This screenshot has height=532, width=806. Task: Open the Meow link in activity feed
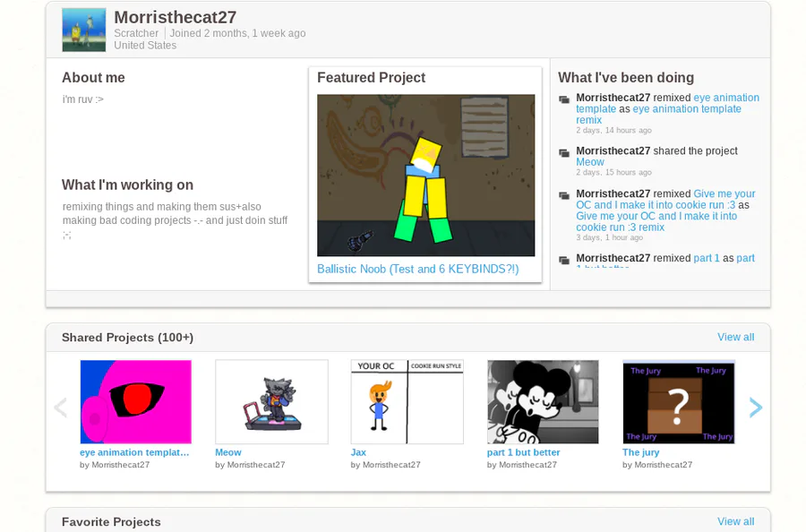(x=589, y=162)
